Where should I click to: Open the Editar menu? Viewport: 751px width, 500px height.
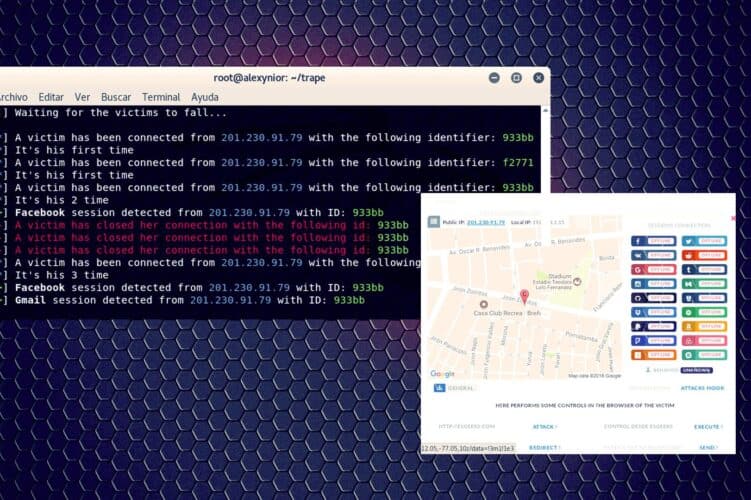(51, 97)
